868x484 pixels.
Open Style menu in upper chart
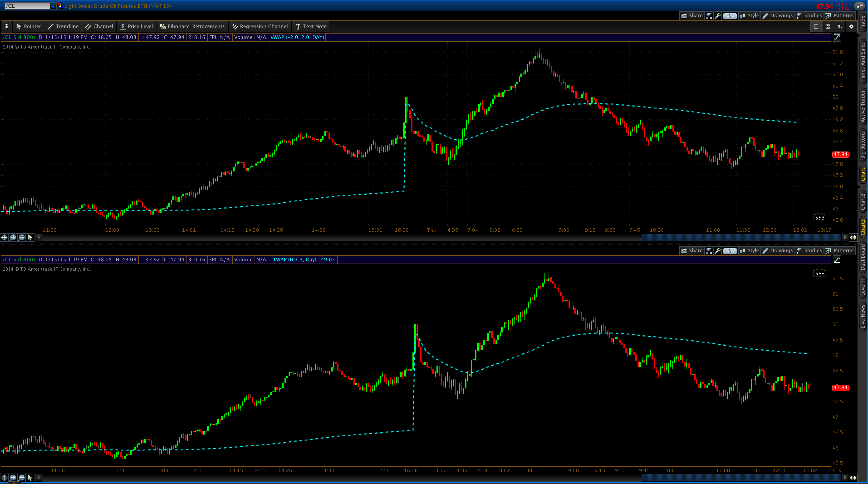749,15
